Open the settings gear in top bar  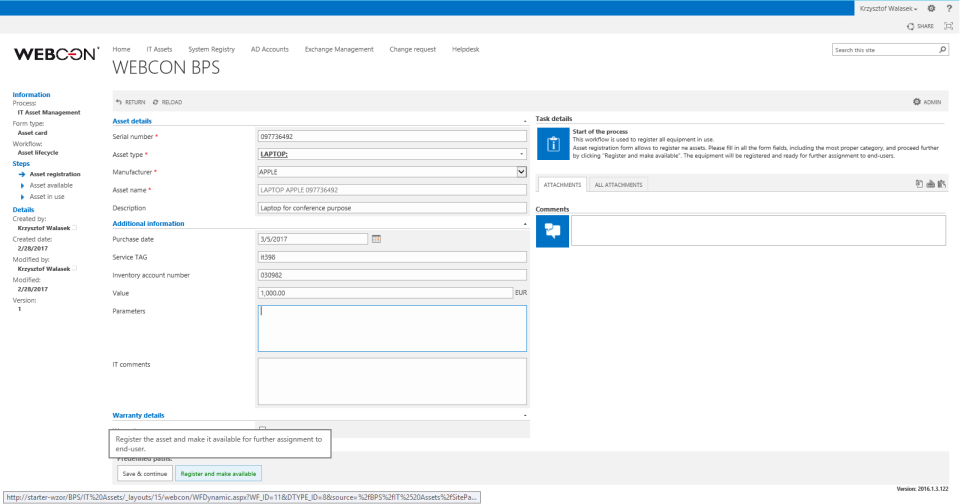tap(931, 9)
